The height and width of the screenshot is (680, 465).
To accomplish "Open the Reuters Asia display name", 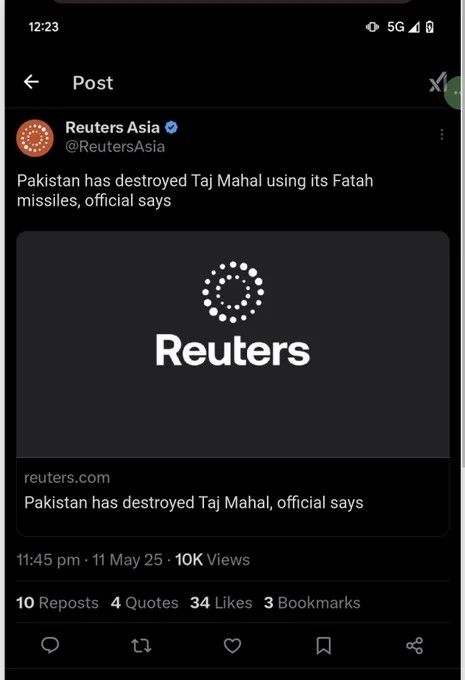I will 112,128.
